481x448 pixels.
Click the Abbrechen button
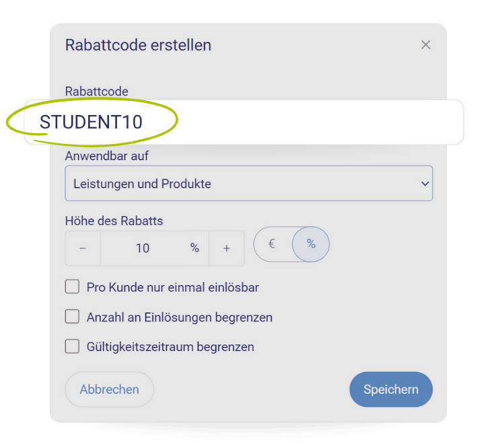point(109,389)
